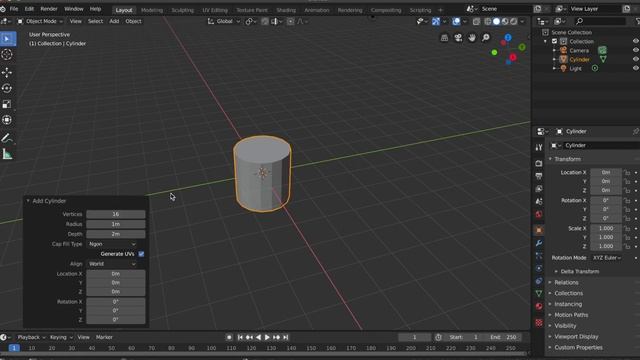Open the Object Data properties tab
The image size is (640, 360).
point(539,293)
